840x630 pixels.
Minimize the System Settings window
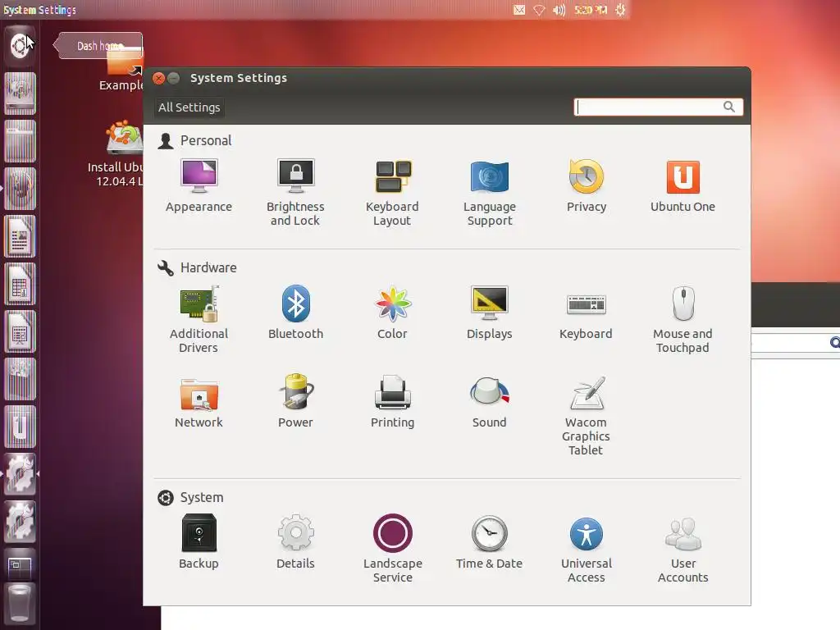[x=174, y=78]
